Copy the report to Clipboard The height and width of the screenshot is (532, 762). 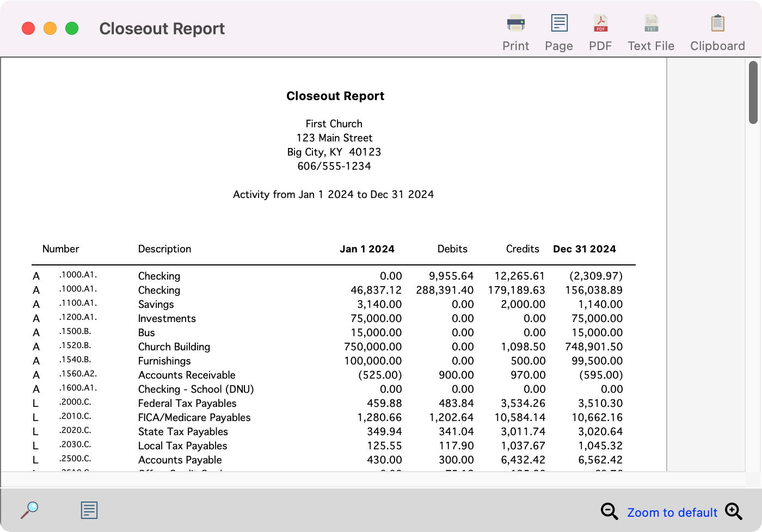[717, 24]
